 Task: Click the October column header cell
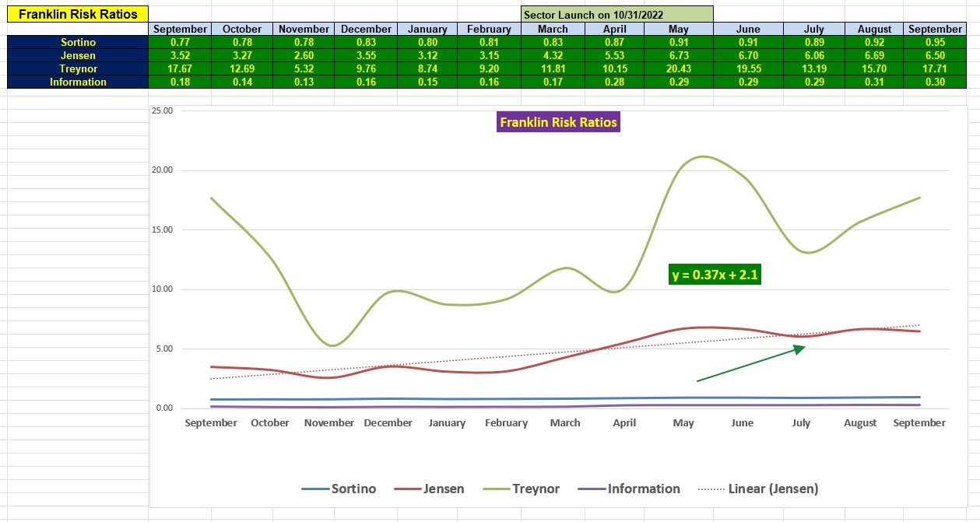pos(242,29)
